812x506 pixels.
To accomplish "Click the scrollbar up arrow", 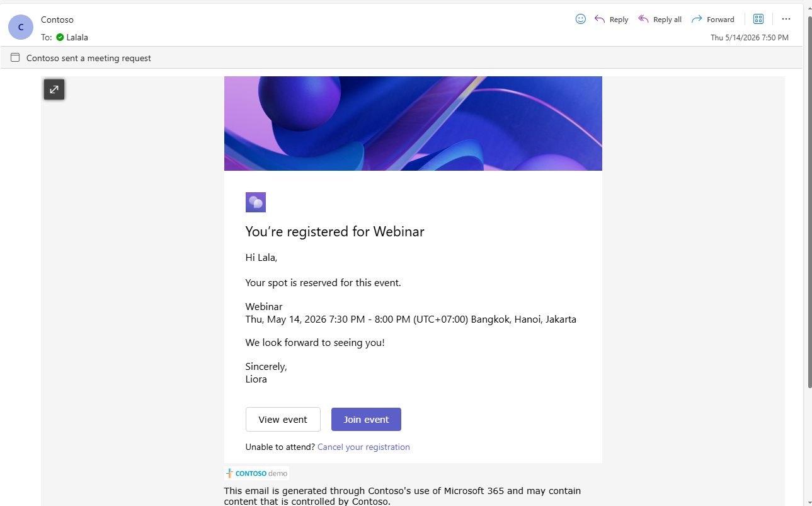I will pyautogui.click(x=809, y=8).
